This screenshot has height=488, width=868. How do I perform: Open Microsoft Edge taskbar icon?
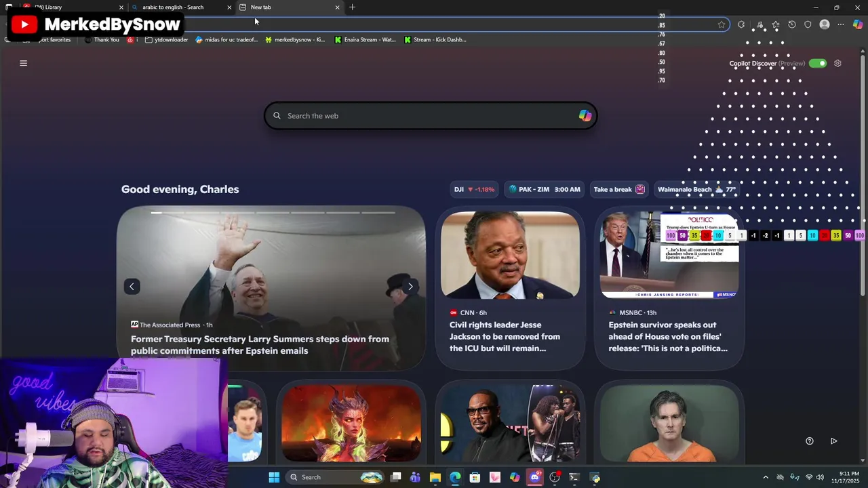click(x=455, y=477)
